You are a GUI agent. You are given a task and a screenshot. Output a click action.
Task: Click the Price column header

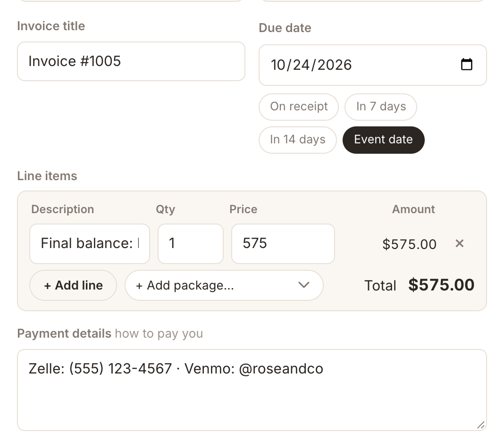point(244,209)
